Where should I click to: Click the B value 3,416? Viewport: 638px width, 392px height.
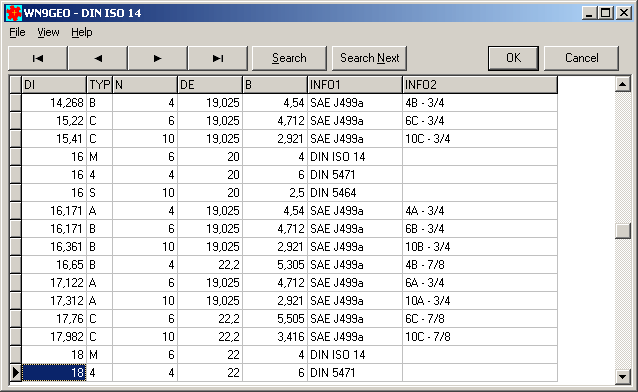(275, 337)
